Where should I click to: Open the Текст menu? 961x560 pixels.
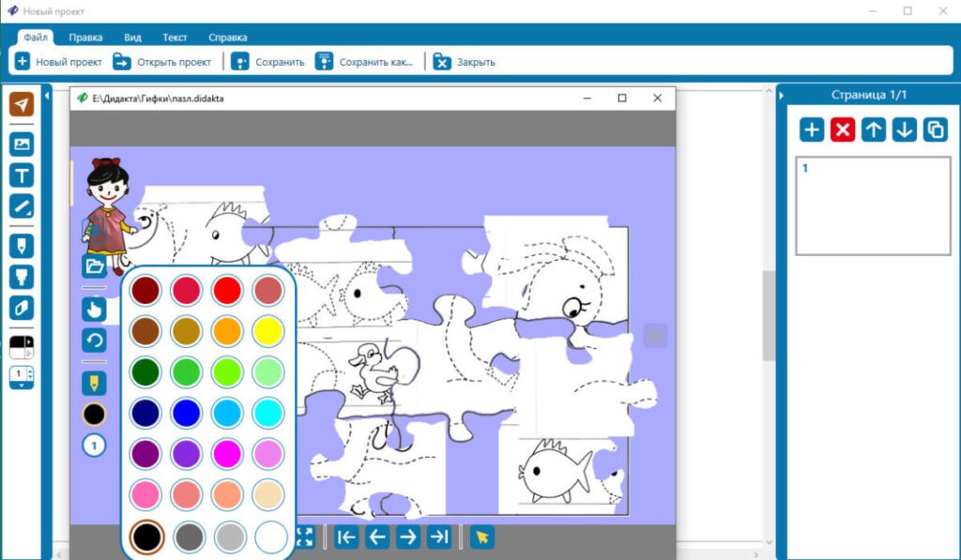(x=175, y=38)
